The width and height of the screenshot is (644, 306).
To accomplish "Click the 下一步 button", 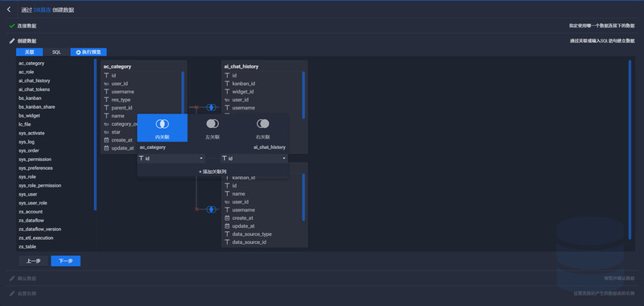I will pyautogui.click(x=66, y=261).
